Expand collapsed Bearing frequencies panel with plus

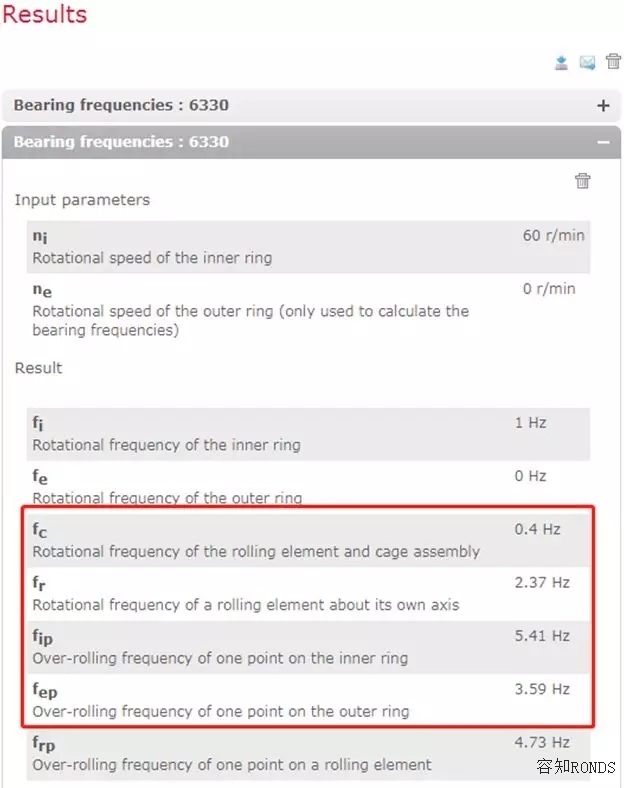[602, 106]
